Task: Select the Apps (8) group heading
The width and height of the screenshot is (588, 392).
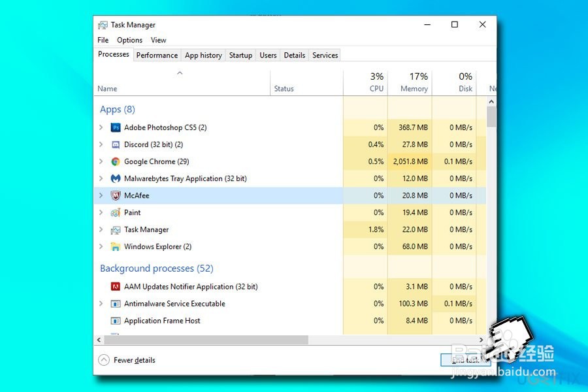Action: tap(118, 110)
